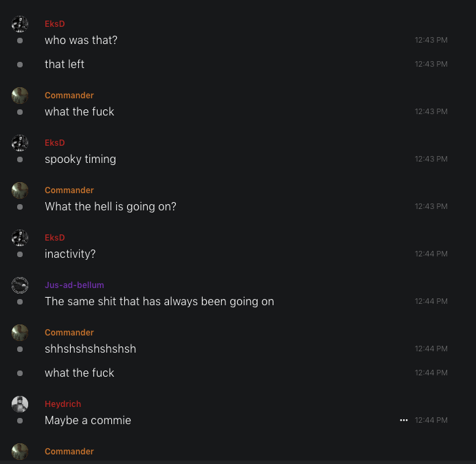
Task: Click the Commander username above "shhshshshshshsh"
Action: click(69, 333)
